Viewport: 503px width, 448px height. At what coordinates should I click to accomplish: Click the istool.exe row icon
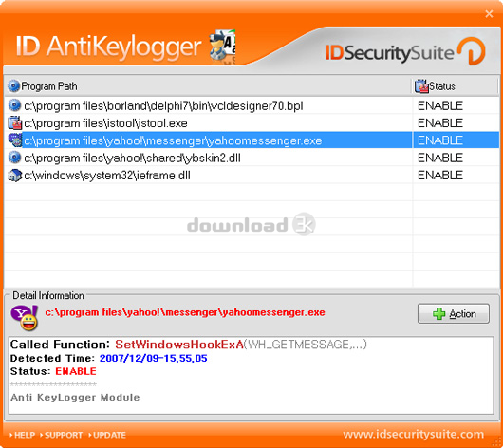pyautogui.click(x=14, y=122)
